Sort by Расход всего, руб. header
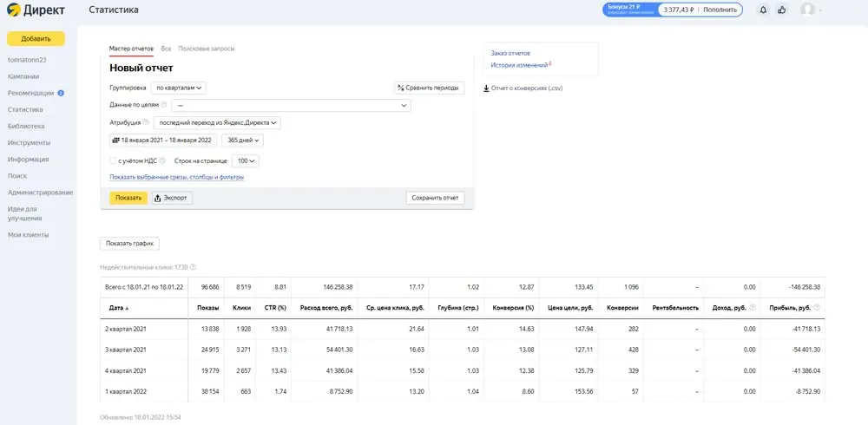 326,308
